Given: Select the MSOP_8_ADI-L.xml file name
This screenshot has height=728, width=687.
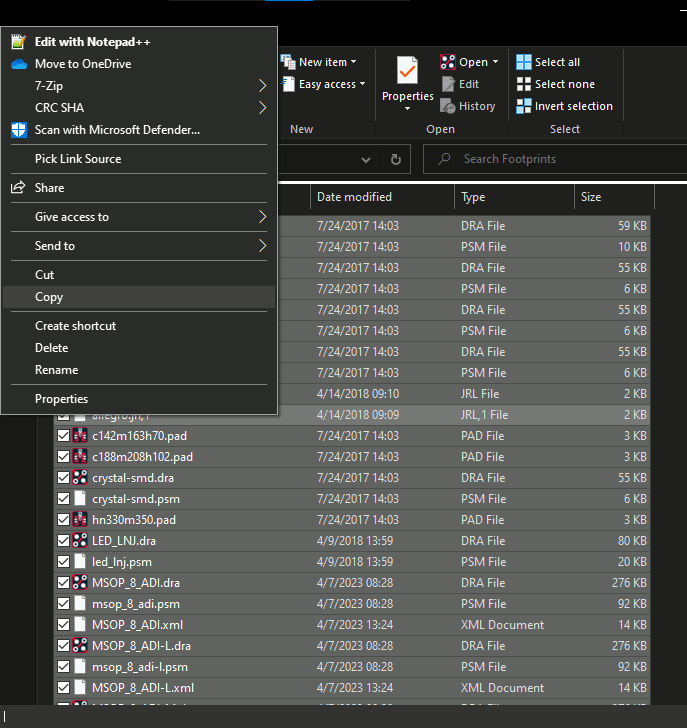Looking at the screenshot, I should pos(143,688).
